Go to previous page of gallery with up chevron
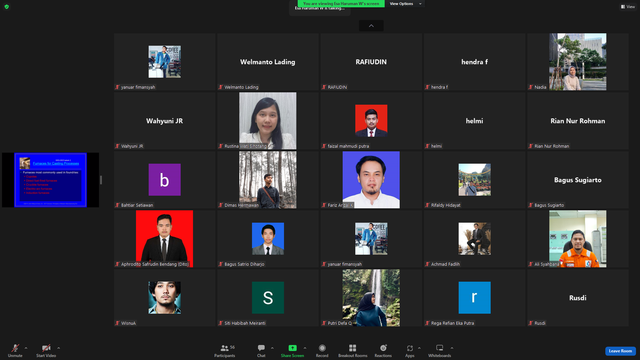This screenshot has width=640, height=360. (371, 26)
